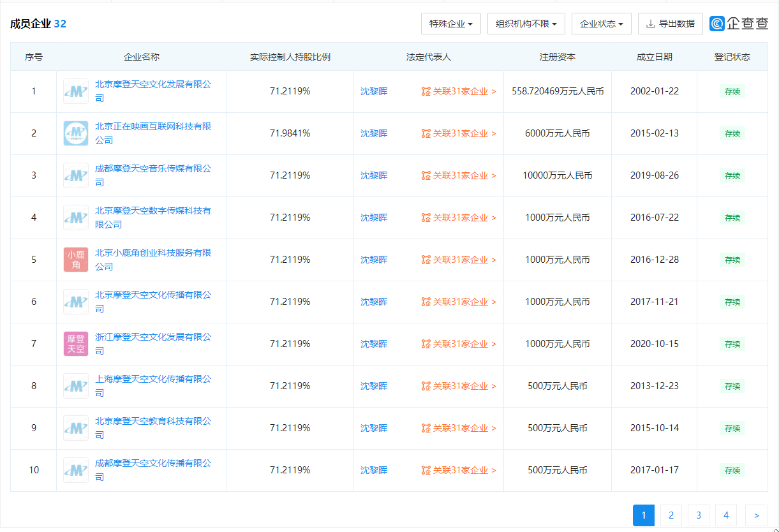779x532 pixels.
Task: Click 558.720469万元人民币 registered capital
Action: point(558,91)
